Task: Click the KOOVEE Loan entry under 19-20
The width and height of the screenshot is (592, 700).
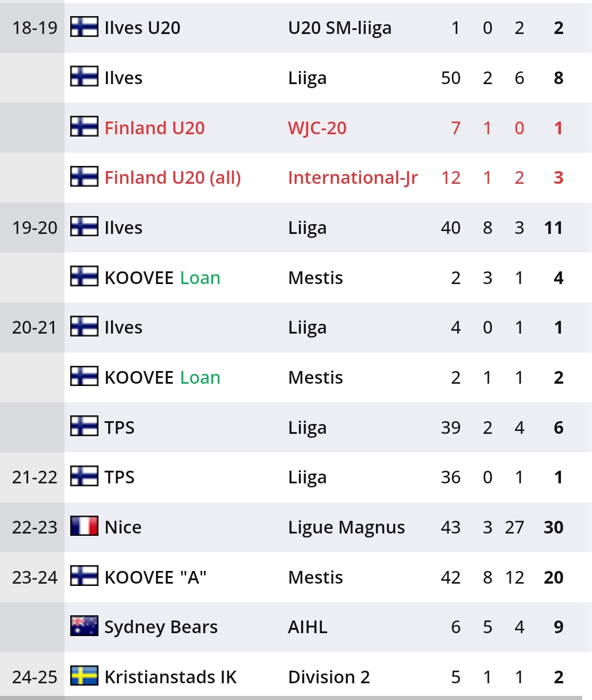Action: 162,278
